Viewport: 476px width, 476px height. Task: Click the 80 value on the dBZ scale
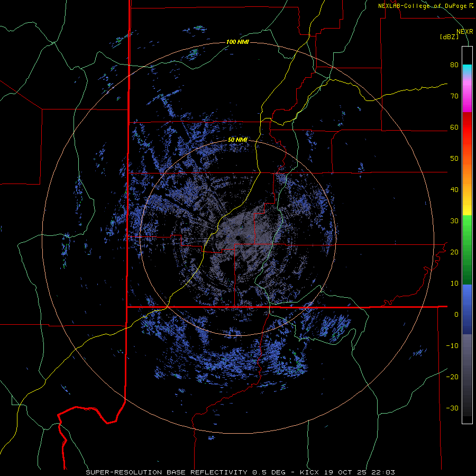[454, 65]
